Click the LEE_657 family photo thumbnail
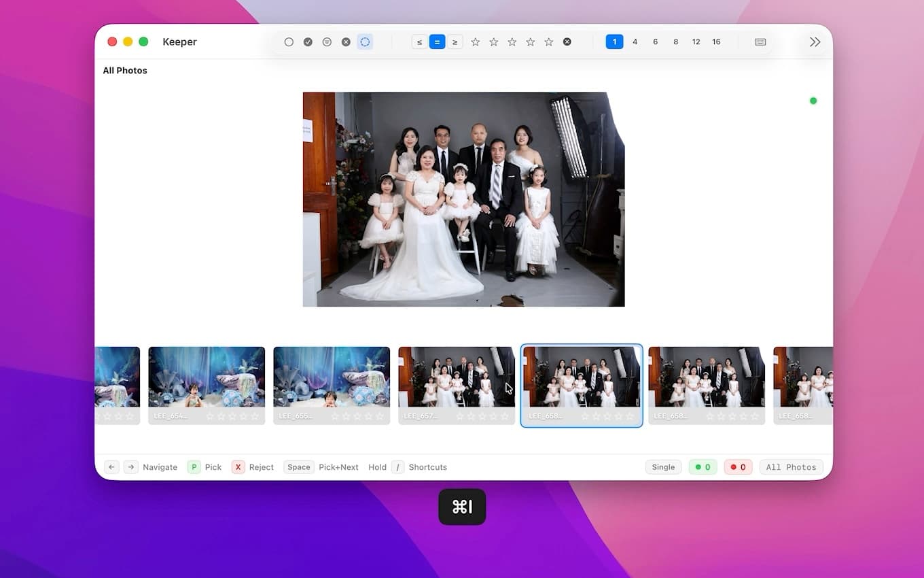 tap(457, 377)
